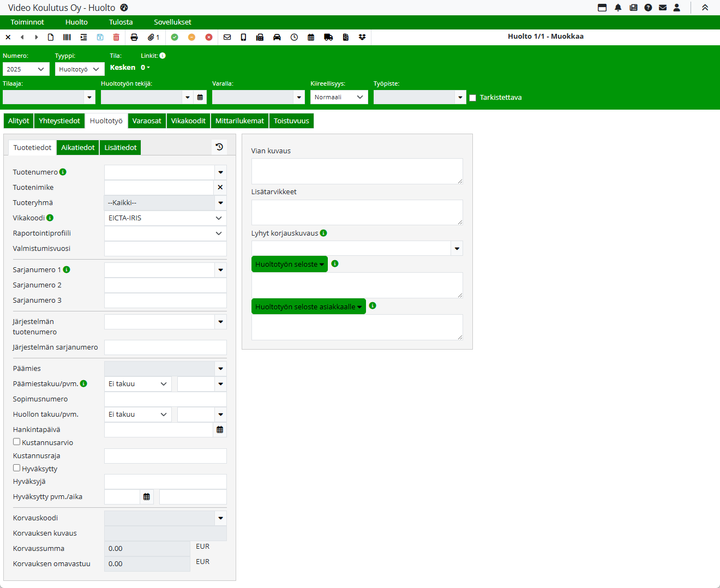The height and width of the screenshot is (588, 720).
Task: Switch to the Varaosat tab
Action: (147, 121)
